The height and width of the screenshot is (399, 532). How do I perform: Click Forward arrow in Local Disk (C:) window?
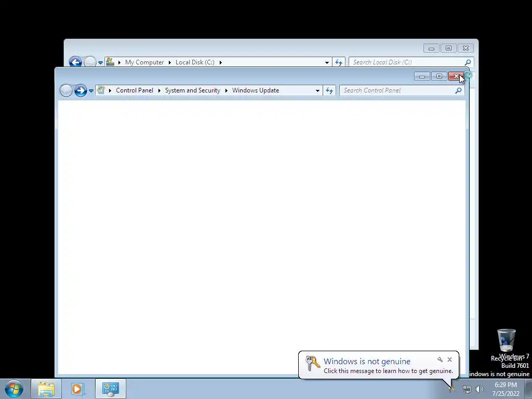[x=90, y=62]
